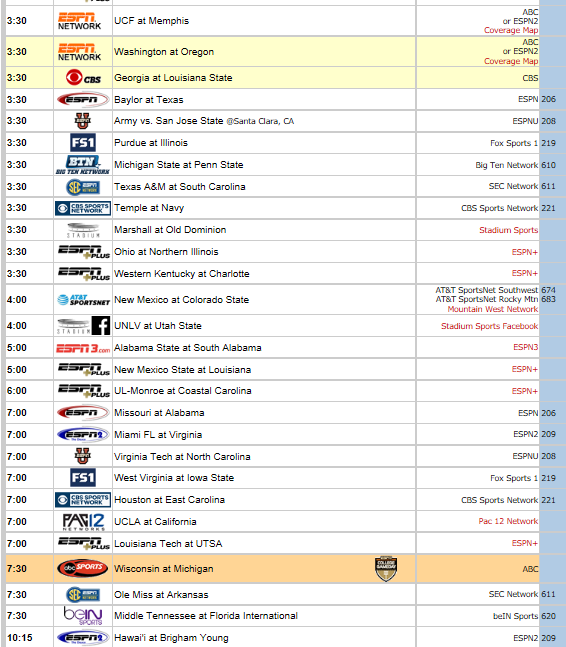The image size is (566, 647).
Task: Click ESPN2 logo for Miami FL at Virginia
Action: [x=83, y=434]
